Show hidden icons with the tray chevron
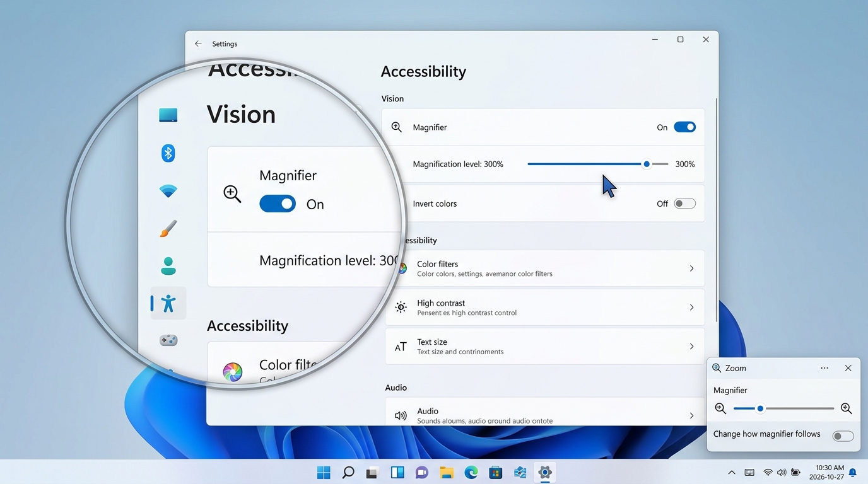This screenshot has width=868, height=484. tap(732, 473)
